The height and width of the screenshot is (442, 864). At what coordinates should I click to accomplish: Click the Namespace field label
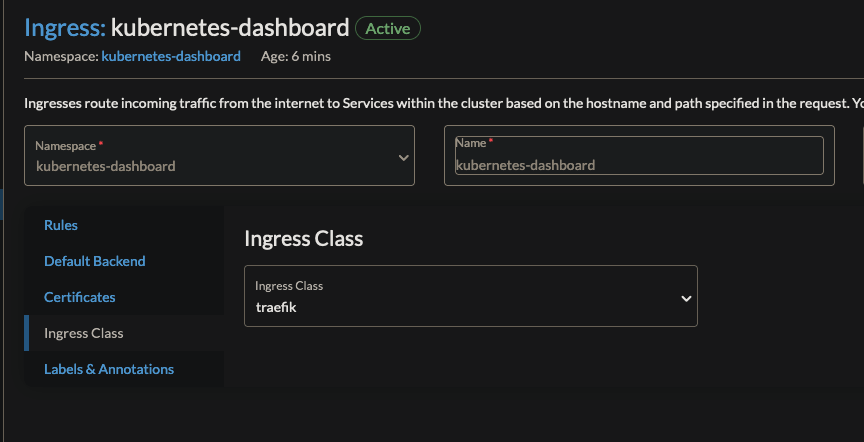(65, 146)
